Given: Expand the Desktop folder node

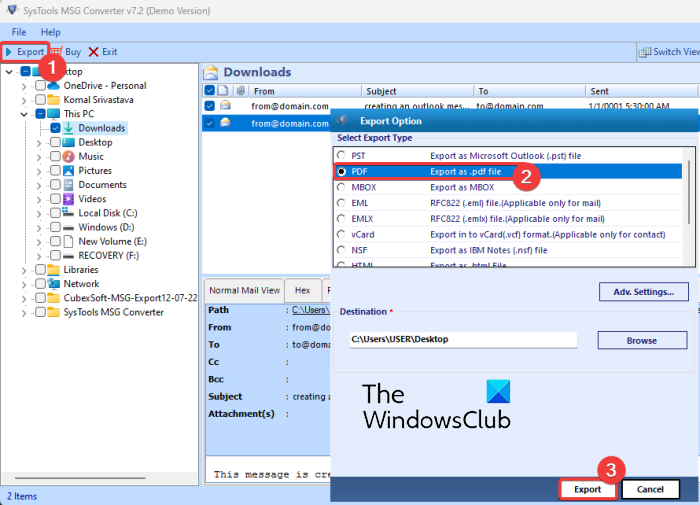Looking at the screenshot, I should pos(39,143).
